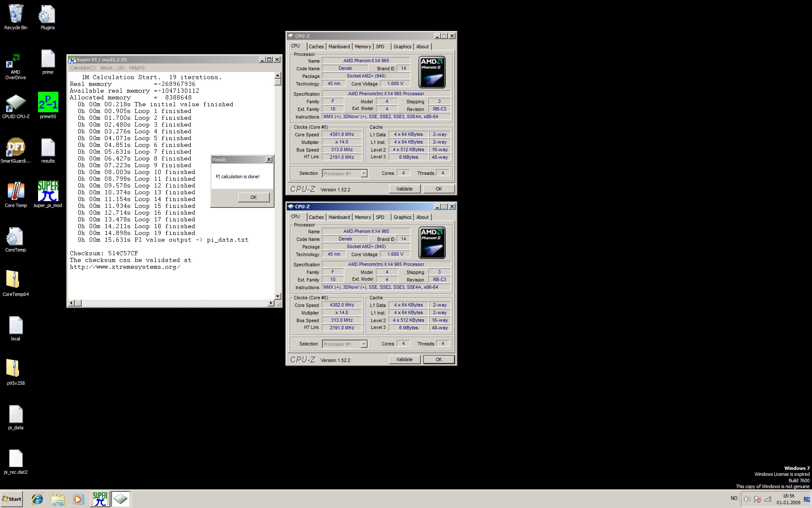Click Super PI horizontal scrollbar left arrow

pyautogui.click(x=71, y=303)
